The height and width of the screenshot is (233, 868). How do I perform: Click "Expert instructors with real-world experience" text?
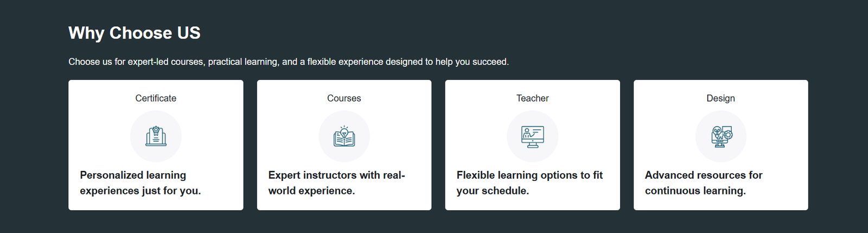(x=336, y=183)
